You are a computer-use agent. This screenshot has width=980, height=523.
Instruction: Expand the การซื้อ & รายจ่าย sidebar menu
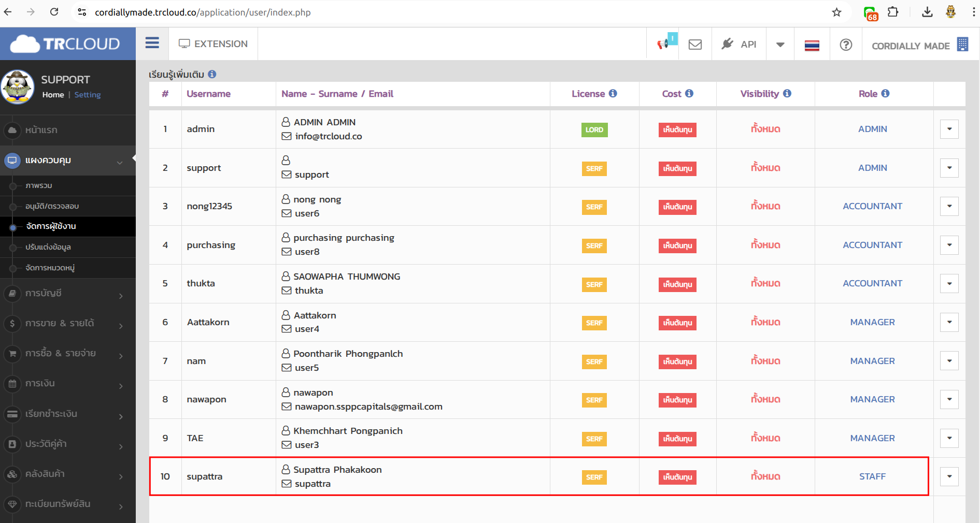tap(68, 354)
